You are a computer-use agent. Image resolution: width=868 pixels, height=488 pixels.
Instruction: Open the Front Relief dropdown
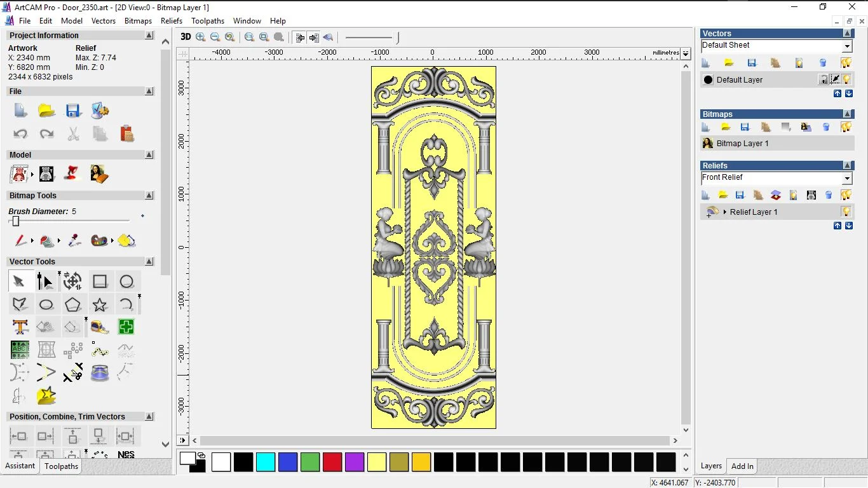[847, 179]
